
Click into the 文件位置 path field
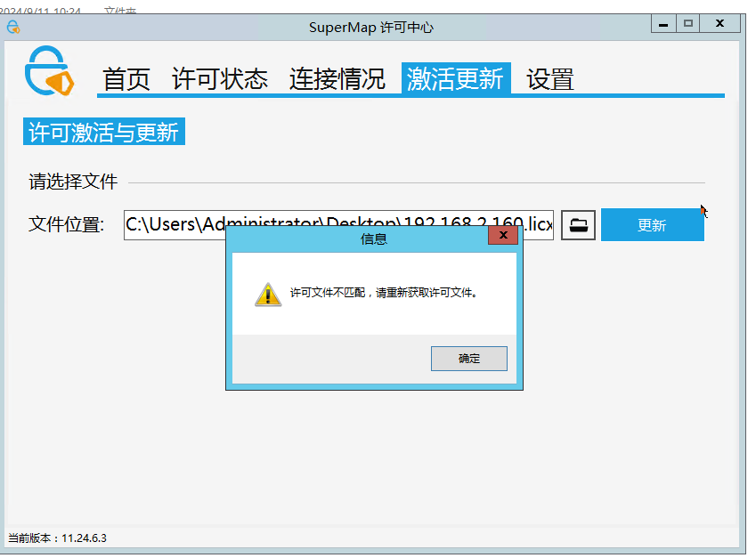[x=338, y=224]
